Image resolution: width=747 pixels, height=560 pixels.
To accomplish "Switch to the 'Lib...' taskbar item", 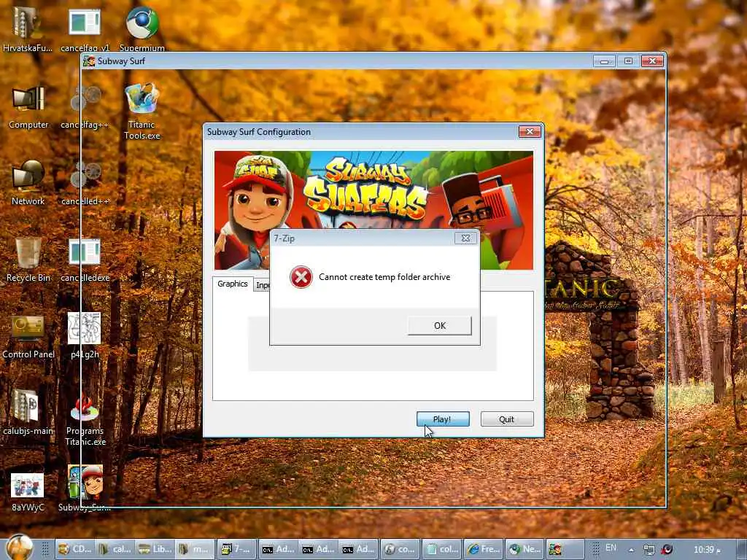I will pyautogui.click(x=155, y=549).
